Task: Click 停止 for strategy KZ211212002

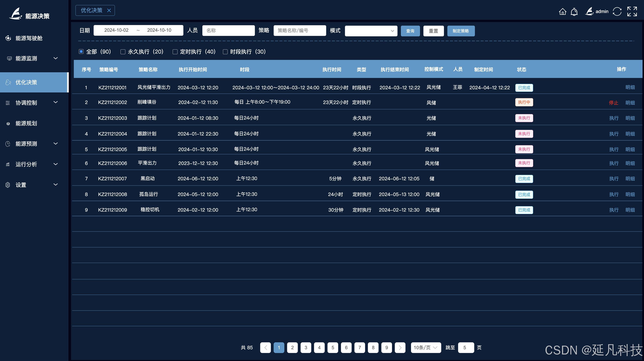Action: click(x=613, y=103)
